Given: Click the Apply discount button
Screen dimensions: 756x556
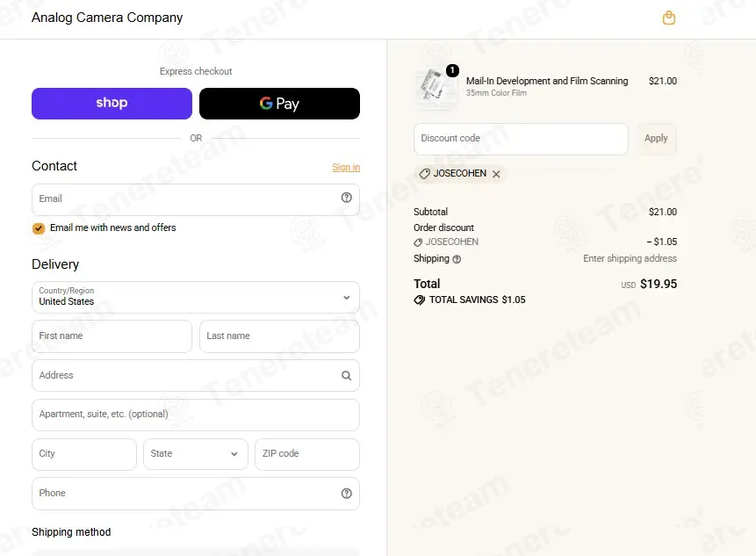Looking at the screenshot, I should [656, 139].
